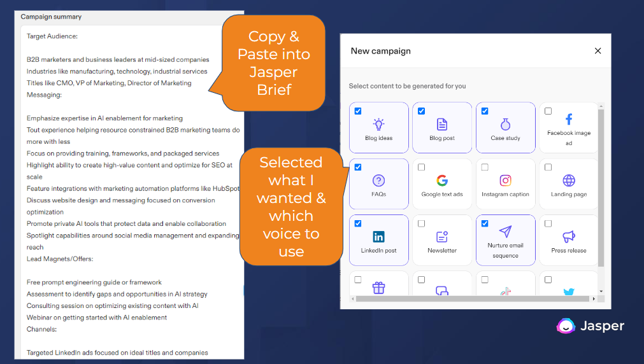Click the flask Case study icon
The height and width of the screenshot is (364, 644).
click(x=505, y=124)
